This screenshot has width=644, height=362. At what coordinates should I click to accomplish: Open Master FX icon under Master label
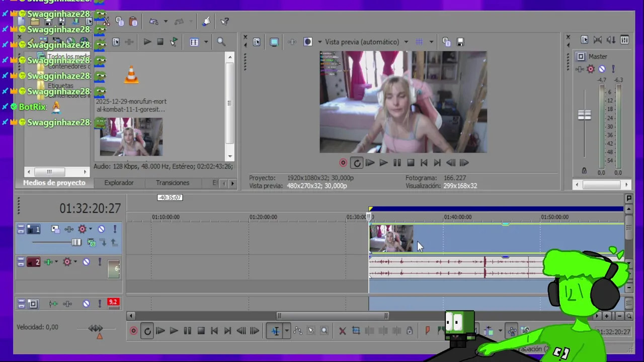point(580,69)
